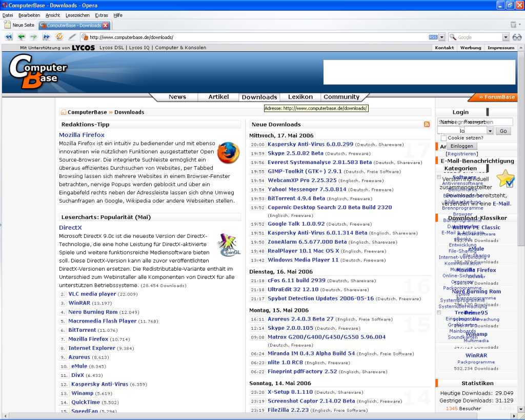Switch to the News site tab

point(177,97)
